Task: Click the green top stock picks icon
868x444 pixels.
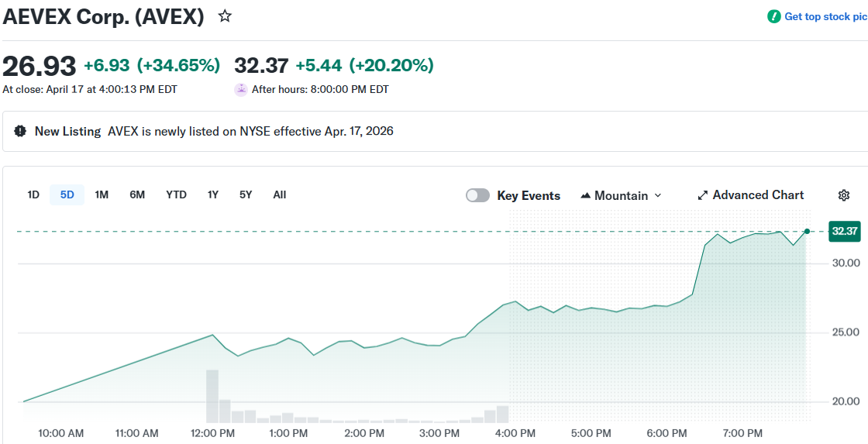Action: click(773, 16)
